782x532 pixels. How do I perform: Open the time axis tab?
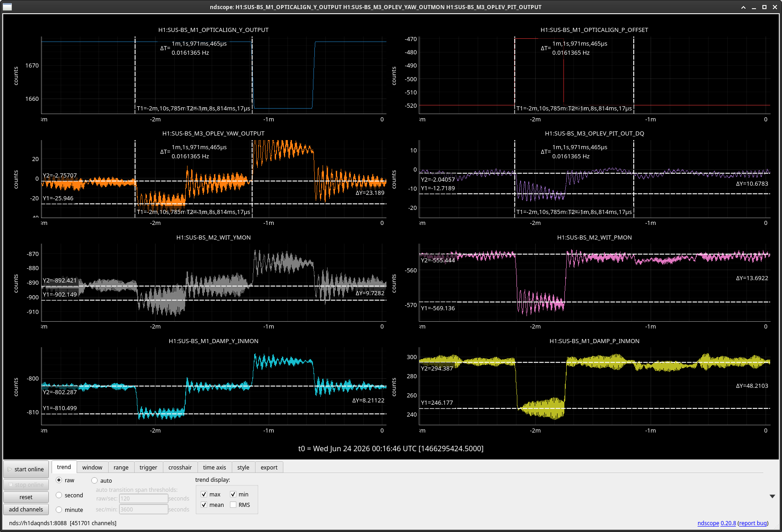[x=214, y=467]
